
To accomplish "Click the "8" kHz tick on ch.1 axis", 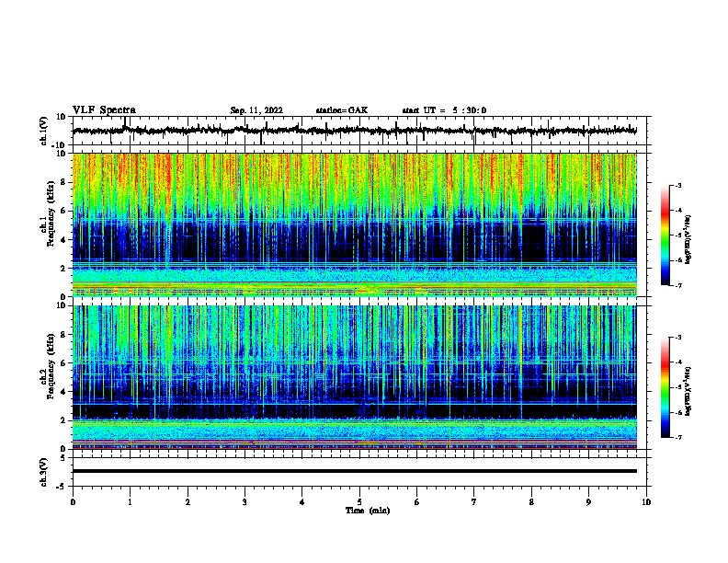I will pos(63,182).
